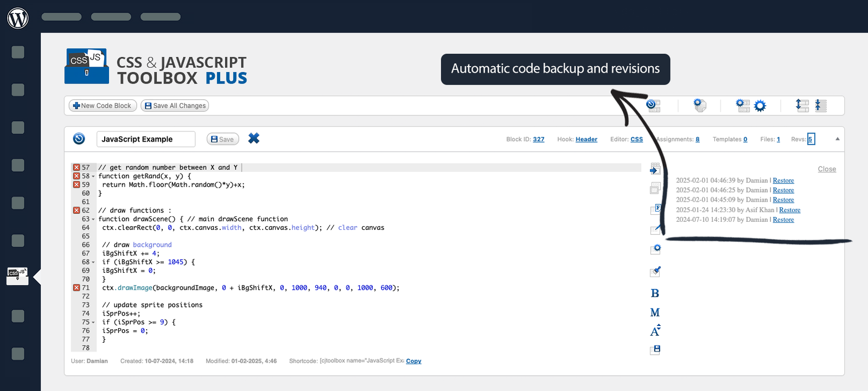Click the New Code Block button
This screenshot has width=868, height=391.
pos(103,106)
